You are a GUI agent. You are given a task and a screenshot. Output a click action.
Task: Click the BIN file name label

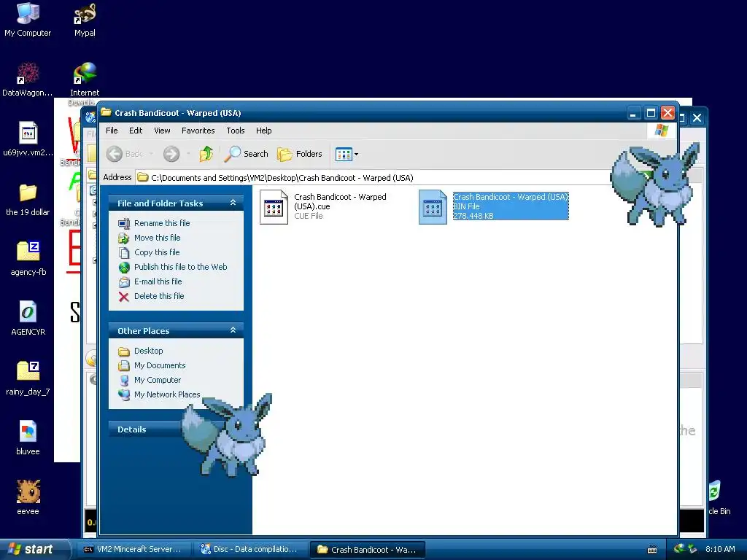[x=510, y=197]
